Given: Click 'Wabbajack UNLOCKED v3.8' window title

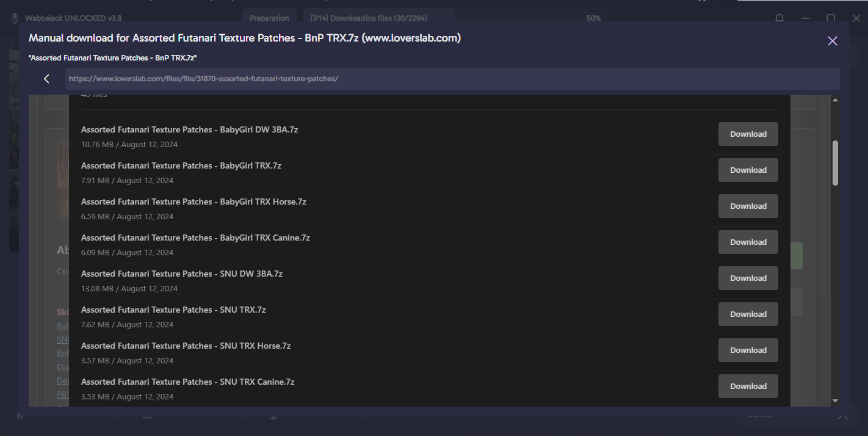Looking at the screenshot, I should point(73,18).
